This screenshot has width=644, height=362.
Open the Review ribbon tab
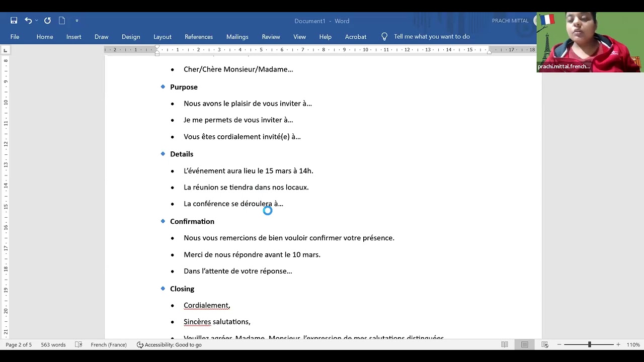click(x=271, y=37)
